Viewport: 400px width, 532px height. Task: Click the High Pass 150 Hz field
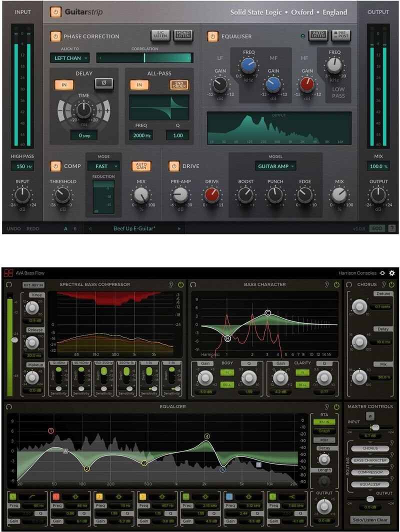pyautogui.click(x=22, y=166)
